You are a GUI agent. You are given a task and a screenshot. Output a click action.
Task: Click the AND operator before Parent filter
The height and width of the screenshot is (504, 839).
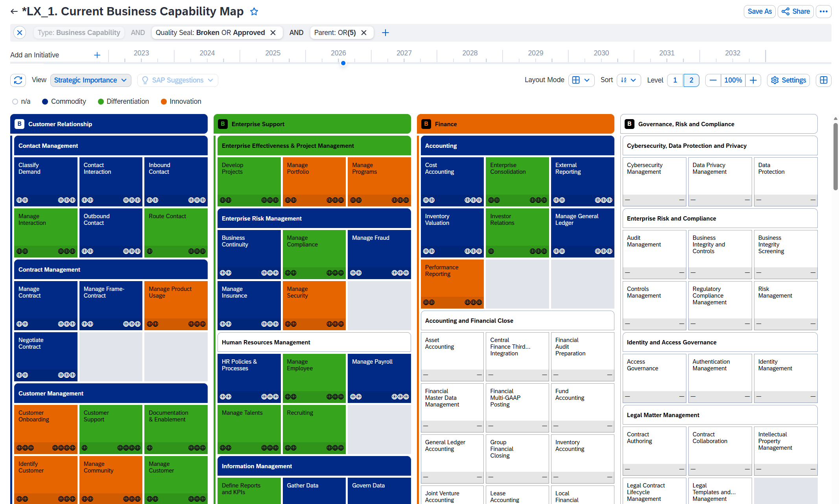click(x=296, y=33)
